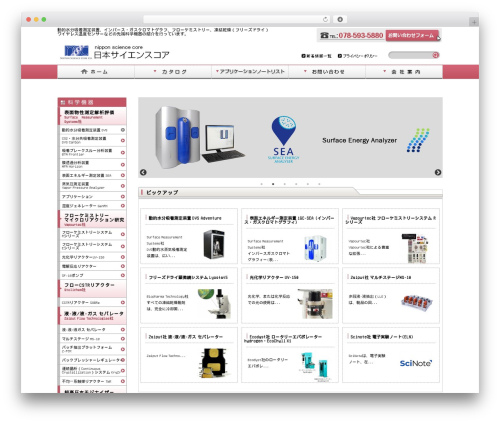This screenshot has height=423, width=500.
Task: Click the Surface Energy Analyzer banner image
Action: click(x=290, y=137)
